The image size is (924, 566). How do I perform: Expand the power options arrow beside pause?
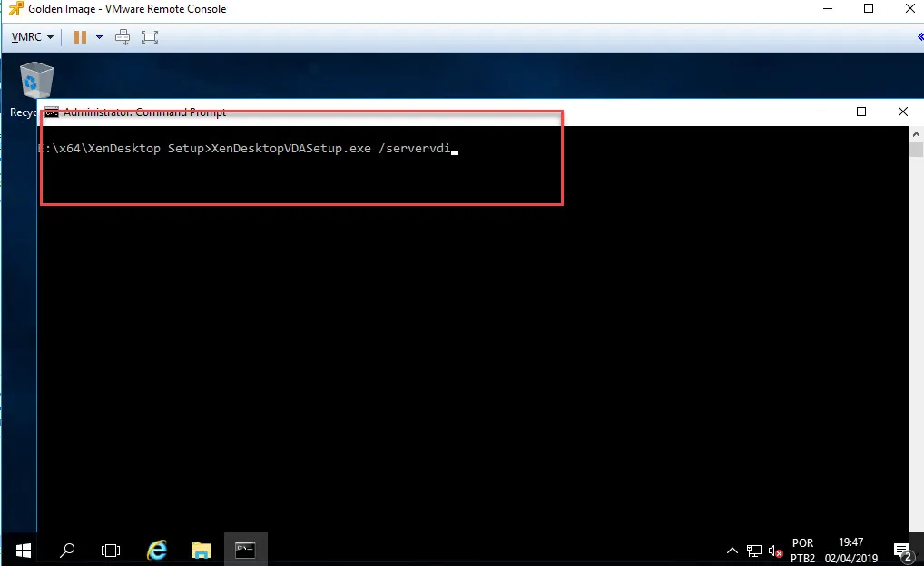click(99, 37)
